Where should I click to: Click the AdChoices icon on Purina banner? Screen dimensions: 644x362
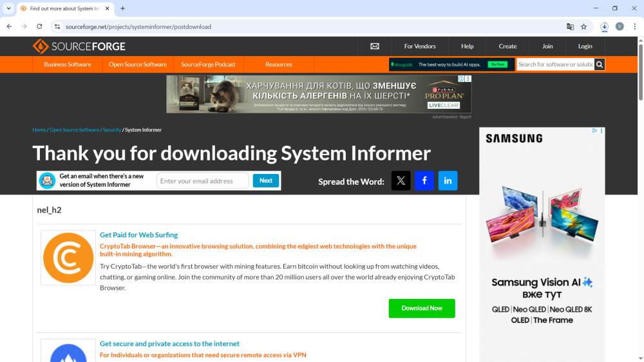click(x=461, y=79)
